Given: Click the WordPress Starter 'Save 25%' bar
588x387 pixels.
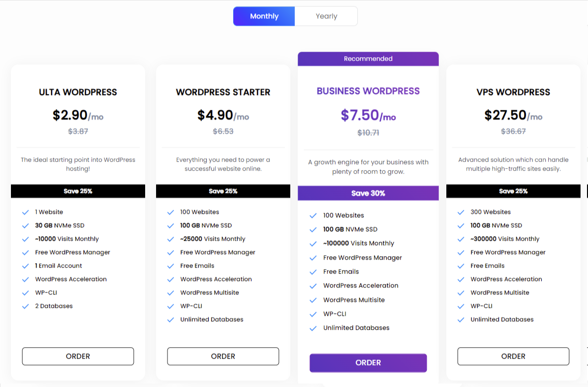Looking at the screenshot, I should pos(223,191).
